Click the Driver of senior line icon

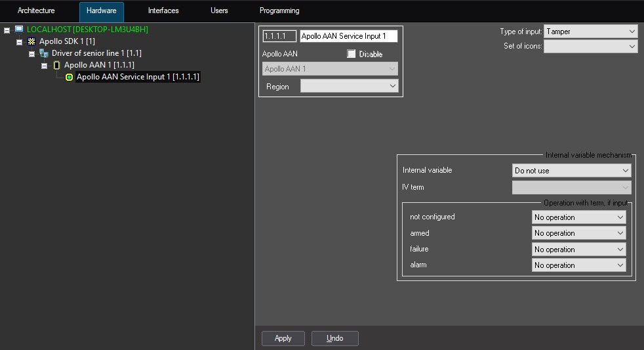[x=43, y=53]
